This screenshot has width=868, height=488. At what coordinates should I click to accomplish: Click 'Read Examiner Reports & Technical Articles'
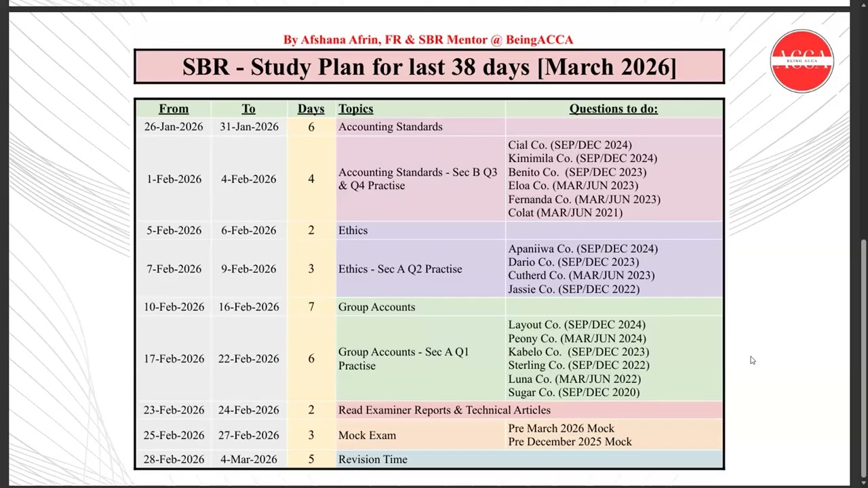tap(445, 410)
